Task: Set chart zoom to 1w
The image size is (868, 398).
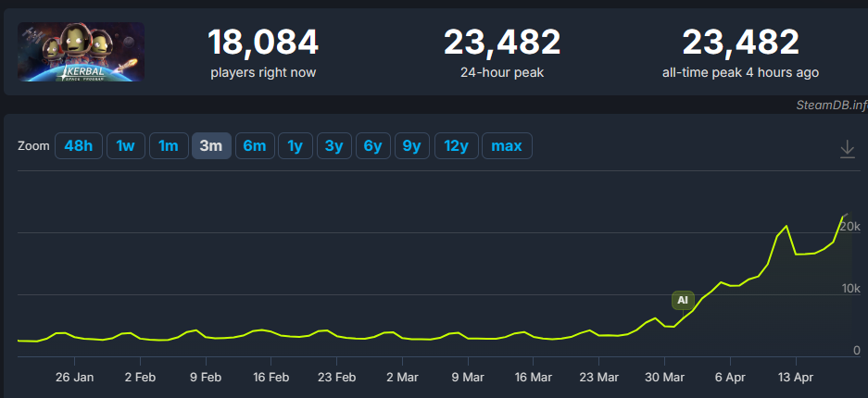Action: 126,146
